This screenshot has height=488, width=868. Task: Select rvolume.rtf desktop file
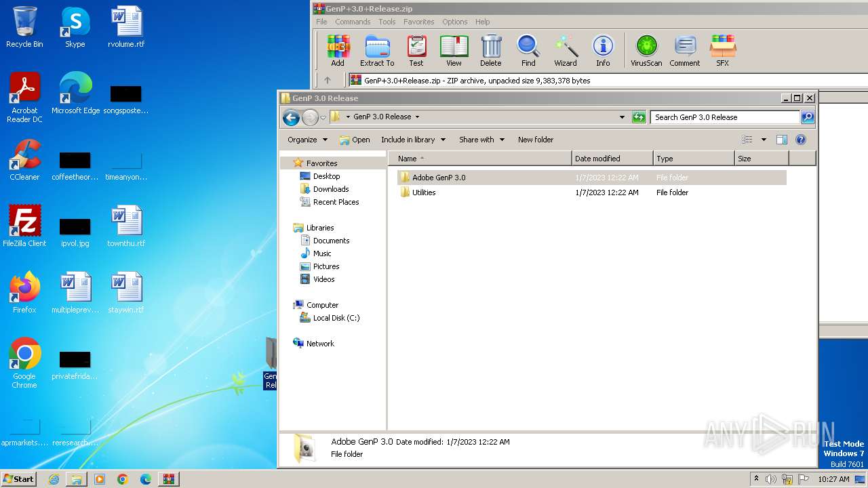pyautogui.click(x=126, y=27)
